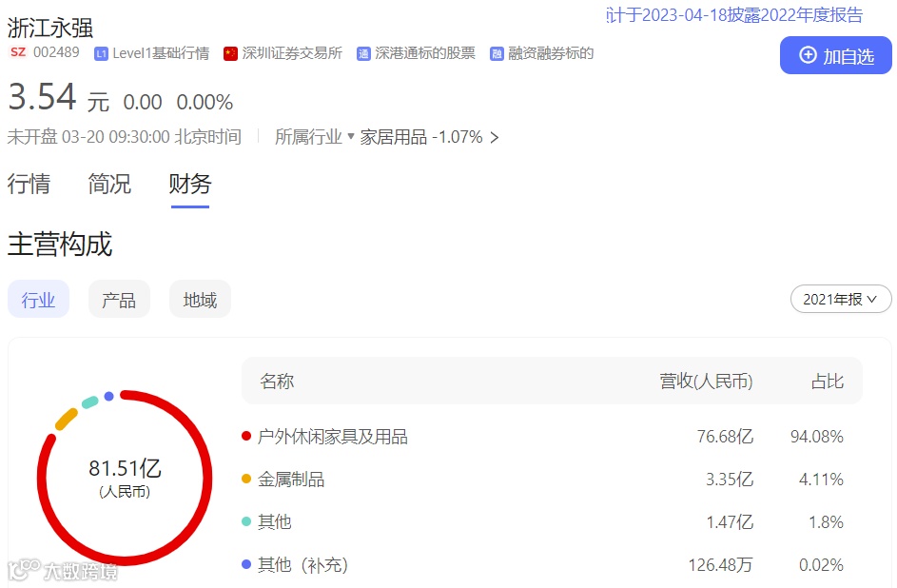Image resolution: width=897 pixels, height=588 pixels.
Task: Click the 0.02% share value
Action: click(x=822, y=564)
